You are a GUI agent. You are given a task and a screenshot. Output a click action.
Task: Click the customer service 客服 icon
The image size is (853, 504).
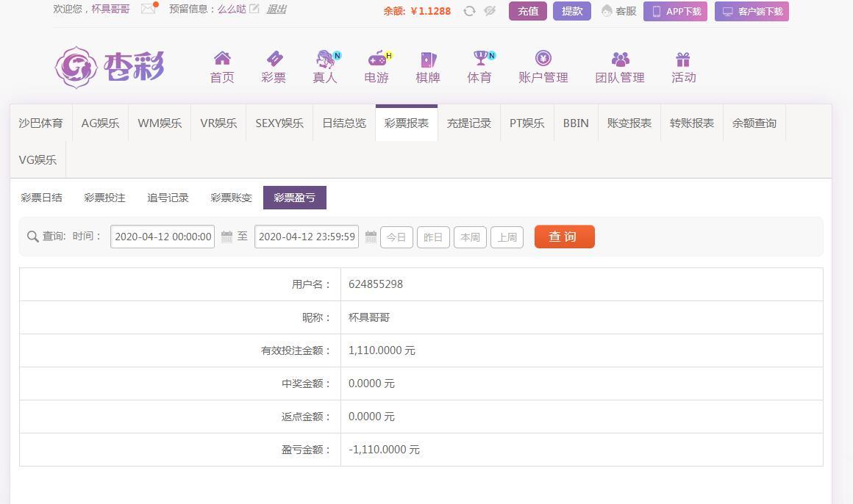(x=607, y=11)
